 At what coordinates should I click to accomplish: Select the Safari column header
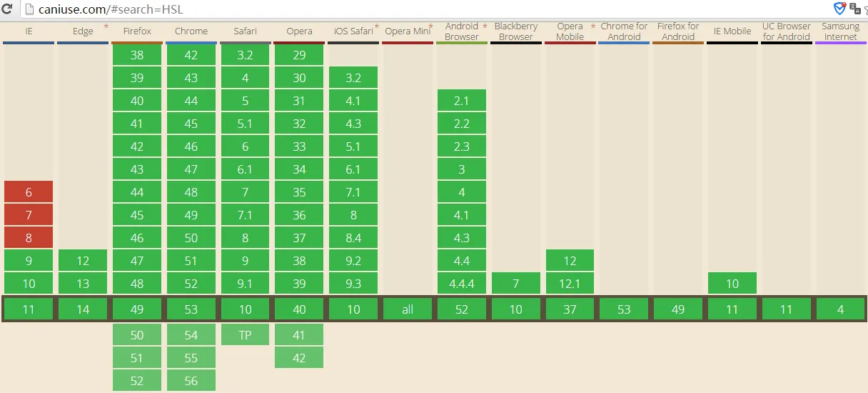(x=246, y=31)
